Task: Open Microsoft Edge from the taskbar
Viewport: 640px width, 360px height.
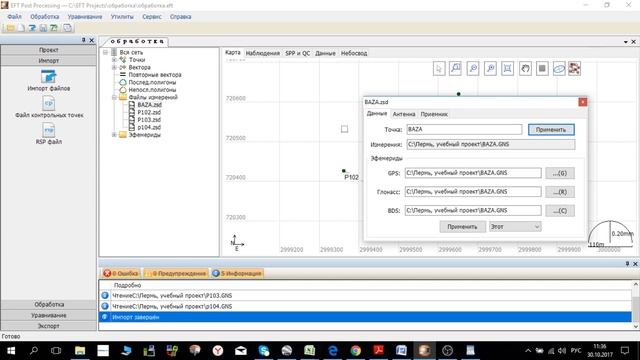Action: (333, 350)
